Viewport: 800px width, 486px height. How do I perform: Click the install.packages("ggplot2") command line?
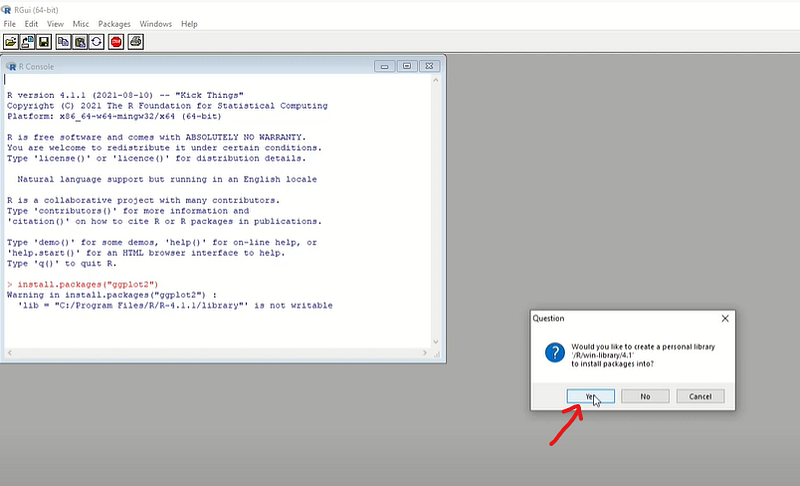[83, 285]
